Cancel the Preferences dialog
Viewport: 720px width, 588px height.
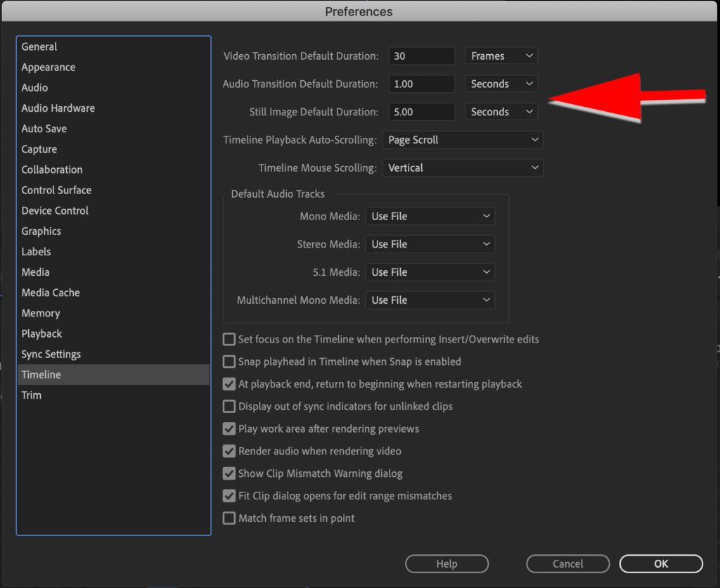tap(568, 563)
